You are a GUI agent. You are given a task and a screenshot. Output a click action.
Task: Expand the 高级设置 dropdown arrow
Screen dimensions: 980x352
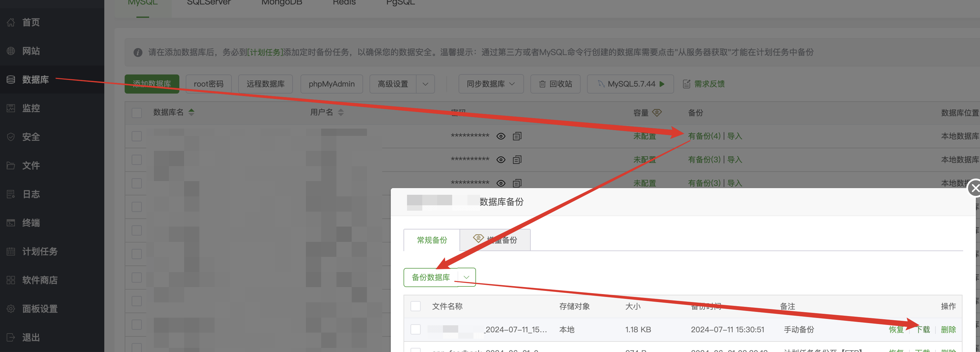pyautogui.click(x=425, y=84)
